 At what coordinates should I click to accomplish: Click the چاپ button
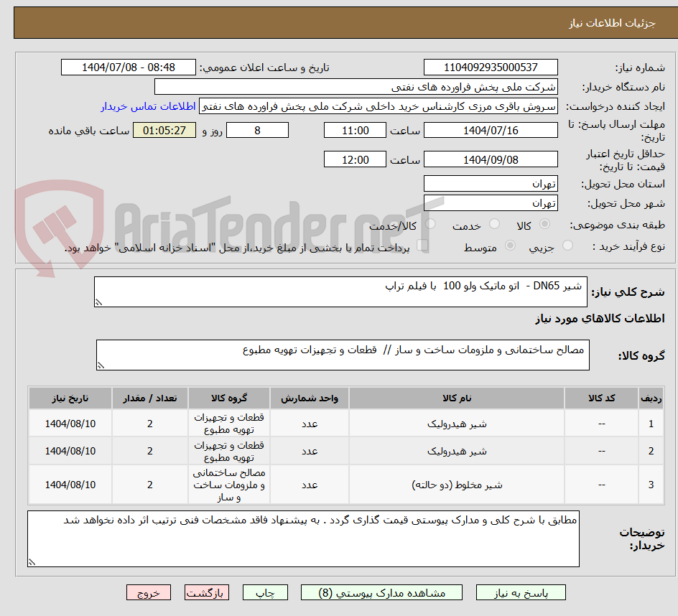[x=265, y=592]
